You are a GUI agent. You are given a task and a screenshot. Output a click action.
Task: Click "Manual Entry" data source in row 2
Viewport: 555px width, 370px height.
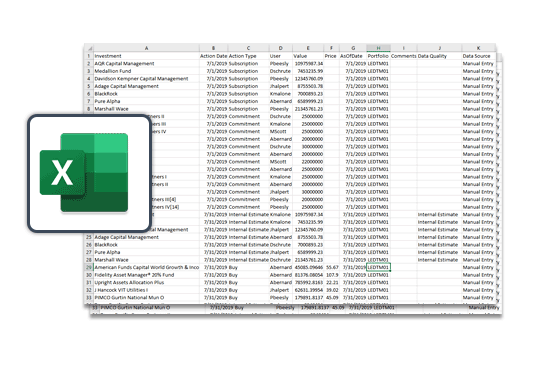478,64
